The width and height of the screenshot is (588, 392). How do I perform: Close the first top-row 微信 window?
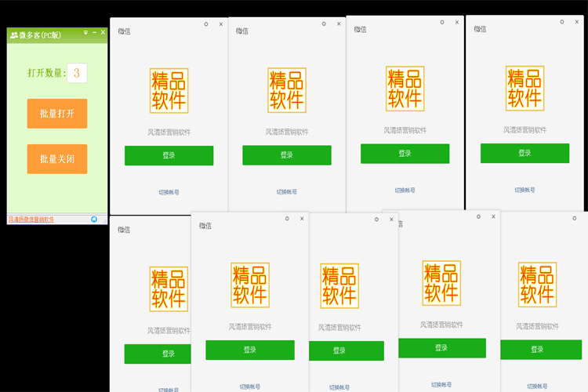point(221,24)
